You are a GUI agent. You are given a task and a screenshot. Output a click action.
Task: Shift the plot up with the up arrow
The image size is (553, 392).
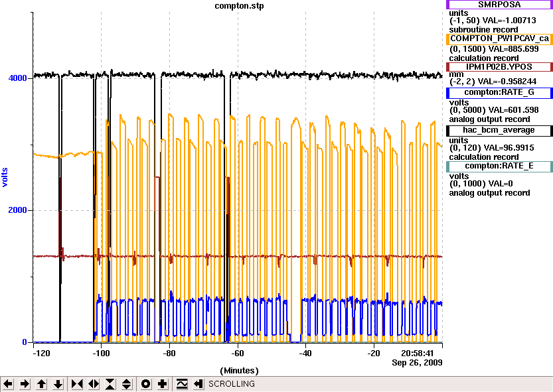coord(42,384)
